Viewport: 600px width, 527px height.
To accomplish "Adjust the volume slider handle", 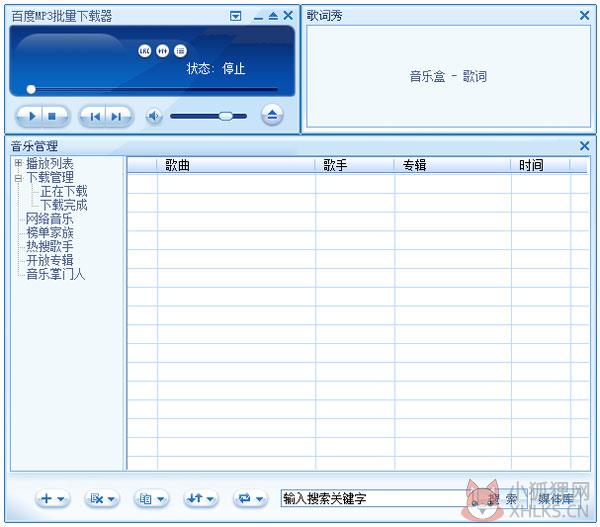I will pyautogui.click(x=226, y=116).
